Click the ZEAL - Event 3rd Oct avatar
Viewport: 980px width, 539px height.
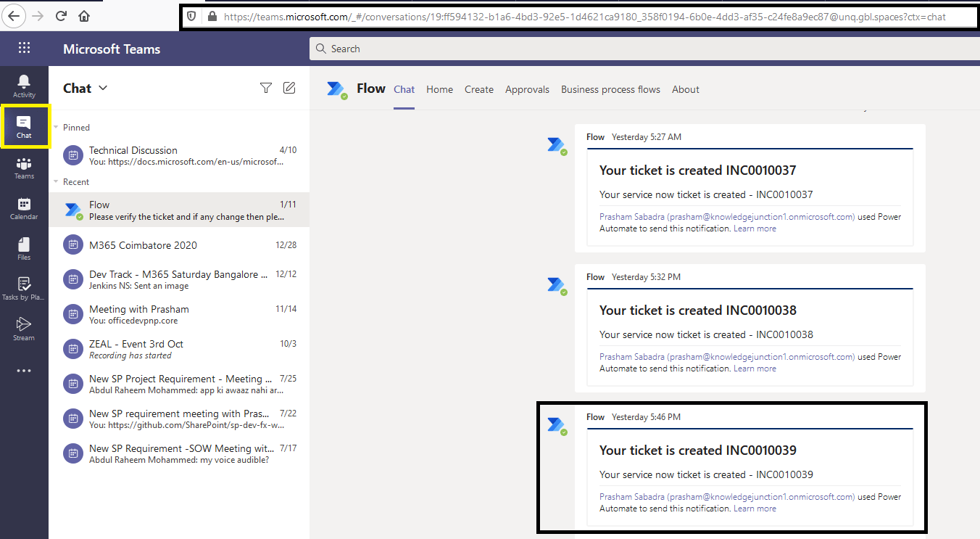pos(72,350)
